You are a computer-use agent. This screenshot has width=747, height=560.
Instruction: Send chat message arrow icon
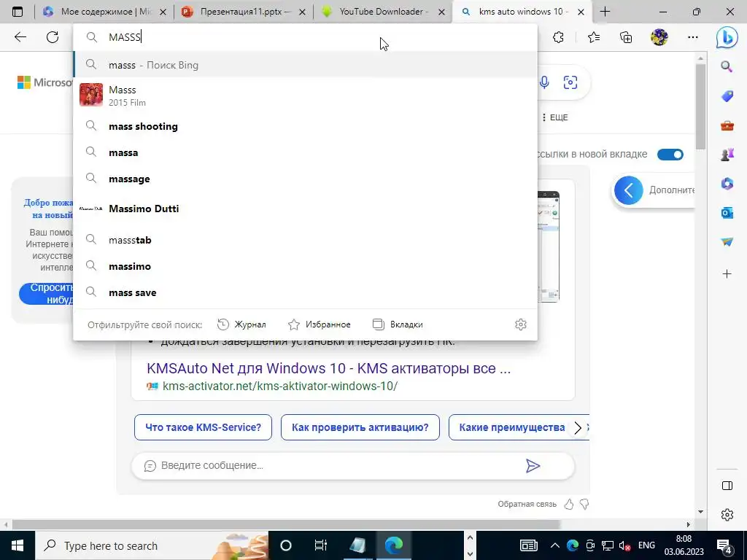click(533, 466)
